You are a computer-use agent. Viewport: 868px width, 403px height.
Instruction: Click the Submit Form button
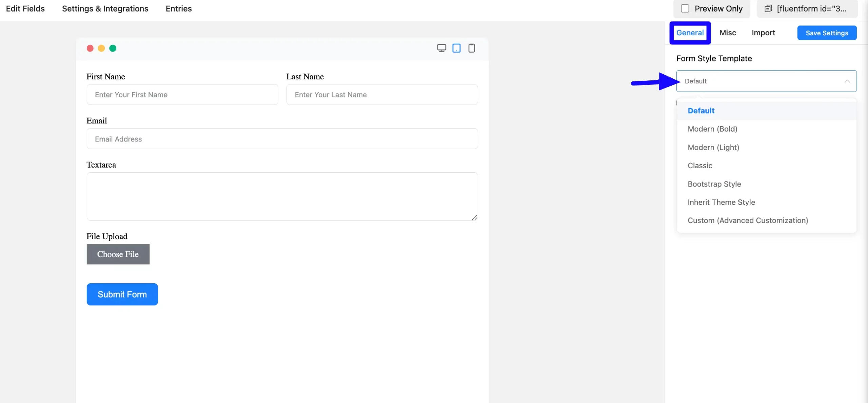[122, 294]
